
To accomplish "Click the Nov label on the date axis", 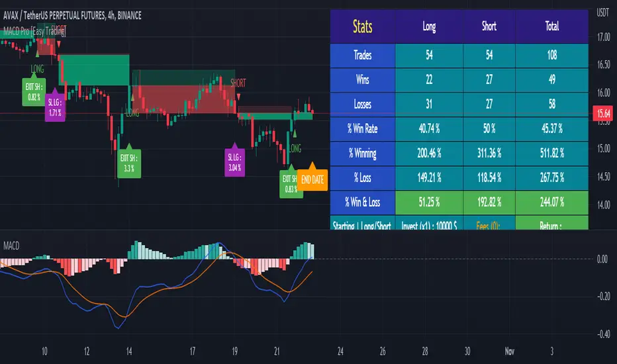I will coord(510,349).
